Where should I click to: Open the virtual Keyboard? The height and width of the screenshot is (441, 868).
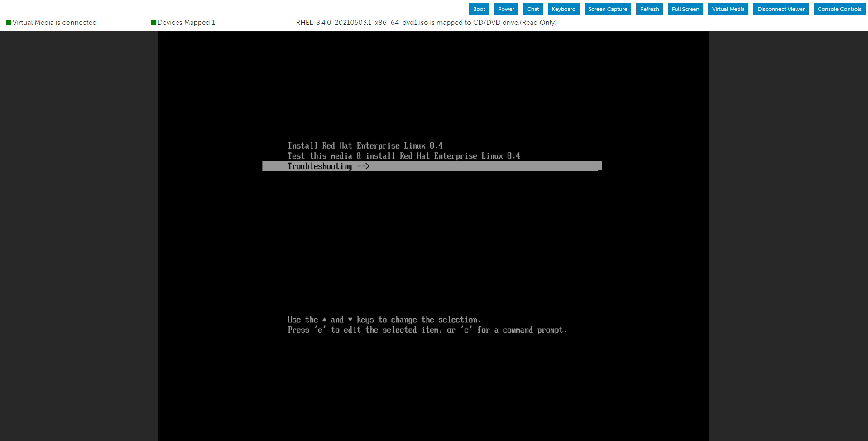coord(563,9)
